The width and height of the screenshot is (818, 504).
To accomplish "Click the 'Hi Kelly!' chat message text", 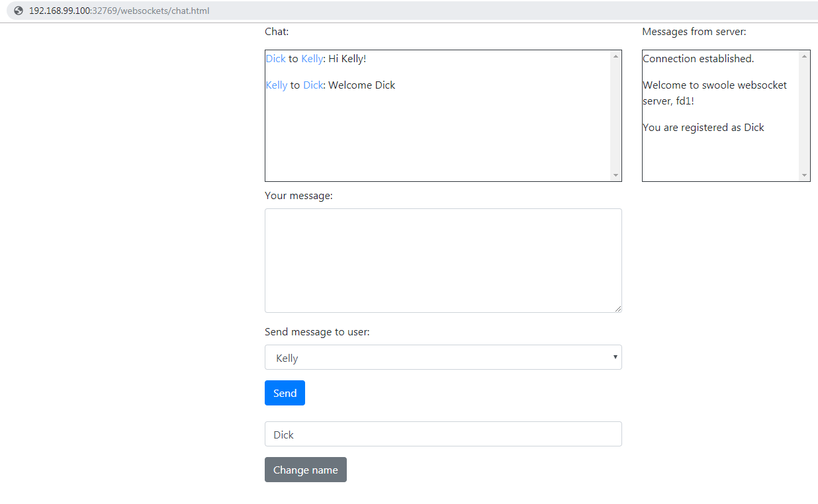I will (347, 58).
